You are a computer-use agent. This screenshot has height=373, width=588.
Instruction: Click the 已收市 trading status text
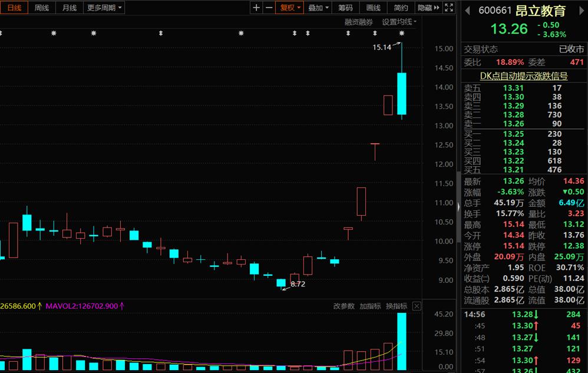(572, 49)
